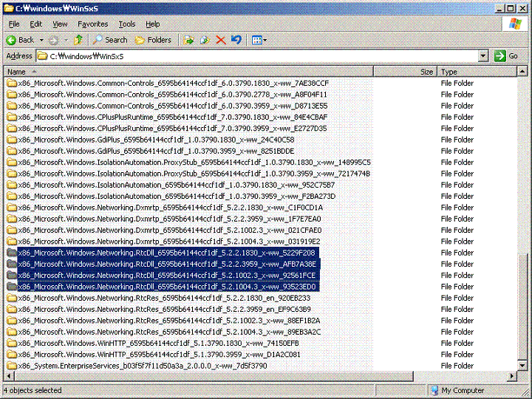This screenshot has height=399, width=532.
Task: Select folder icon of Common-Controls 6.0.3790.3959
Action: [12, 106]
